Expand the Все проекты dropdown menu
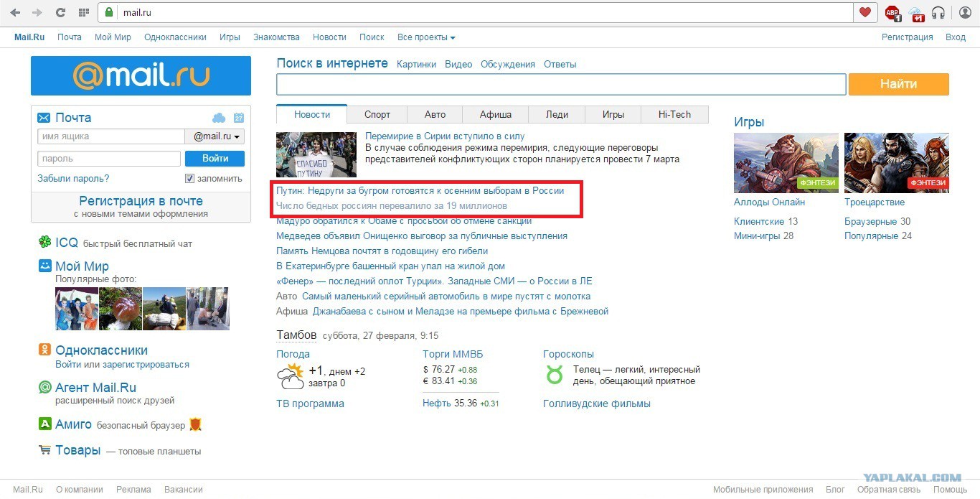The height and width of the screenshot is (499, 980). click(x=426, y=37)
